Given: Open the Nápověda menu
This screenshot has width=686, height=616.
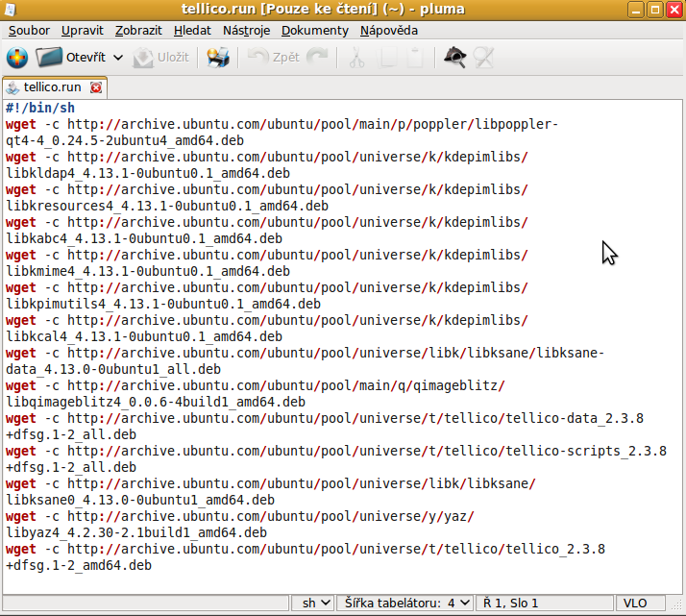Looking at the screenshot, I should point(388,31).
